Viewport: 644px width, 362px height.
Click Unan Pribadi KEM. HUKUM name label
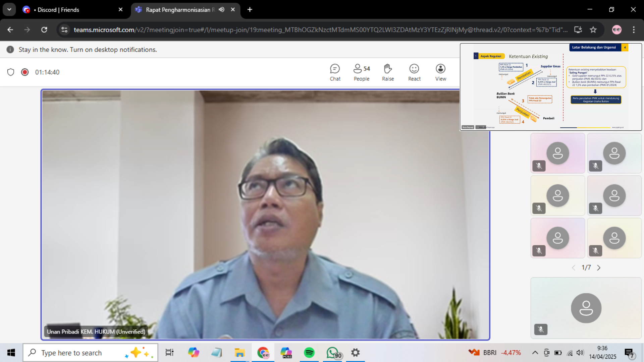coord(96,331)
